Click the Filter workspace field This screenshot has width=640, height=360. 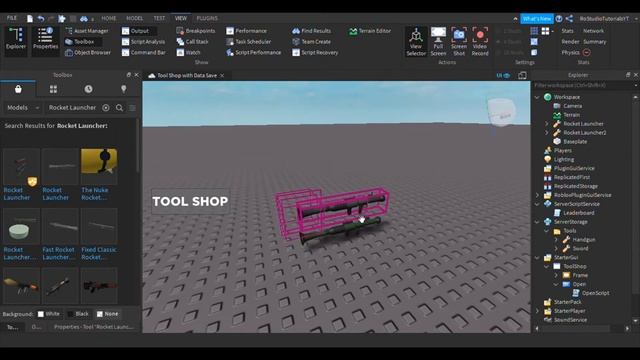pos(584,85)
